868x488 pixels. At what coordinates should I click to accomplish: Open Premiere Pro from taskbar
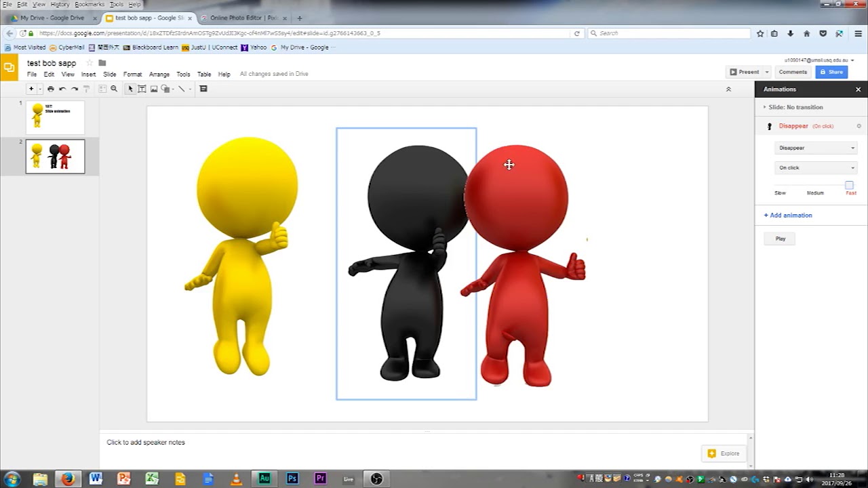tap(320, 479)
